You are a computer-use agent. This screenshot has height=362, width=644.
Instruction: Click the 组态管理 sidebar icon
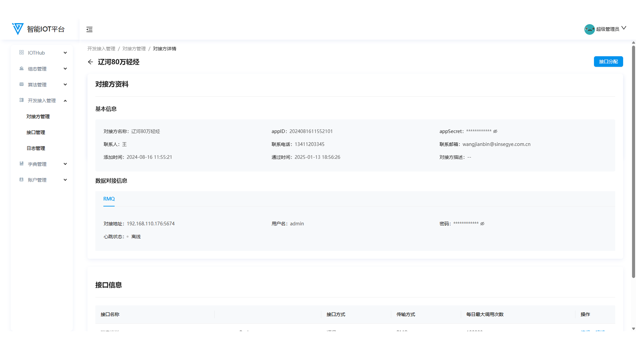pyautogui.click(x=21, y=69)
